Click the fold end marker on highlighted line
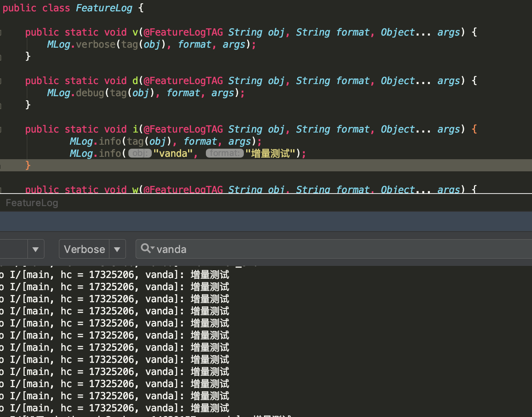The width and height of the screenshot is (532, 417). coord(1,166)
